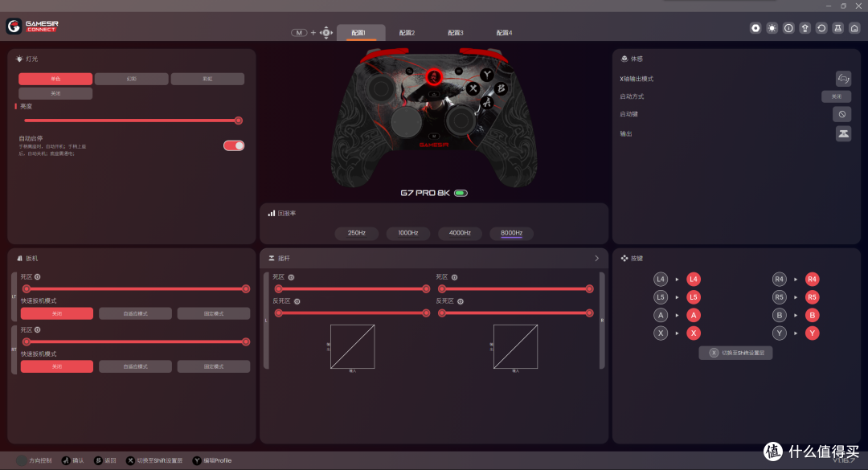Switch to the 配置2 profile tab
868x470 pixels.
click(x=407, y=33)
